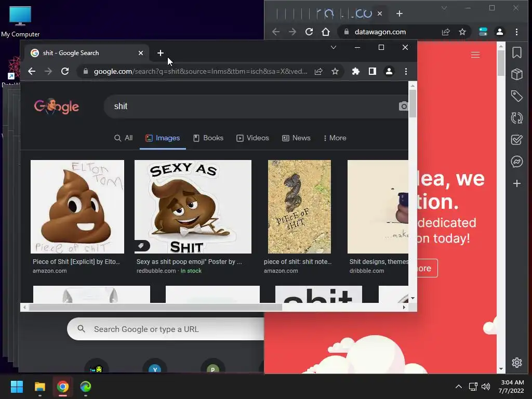Click the tag icon in right sidebar
The height and width of the screenshot is (399, 532).
517,96
